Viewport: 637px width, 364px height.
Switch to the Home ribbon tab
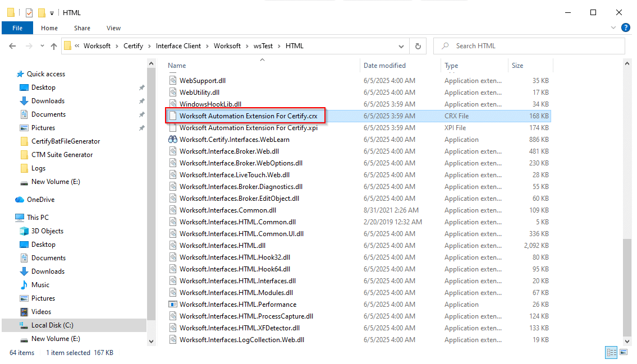[x=49, y=28]
